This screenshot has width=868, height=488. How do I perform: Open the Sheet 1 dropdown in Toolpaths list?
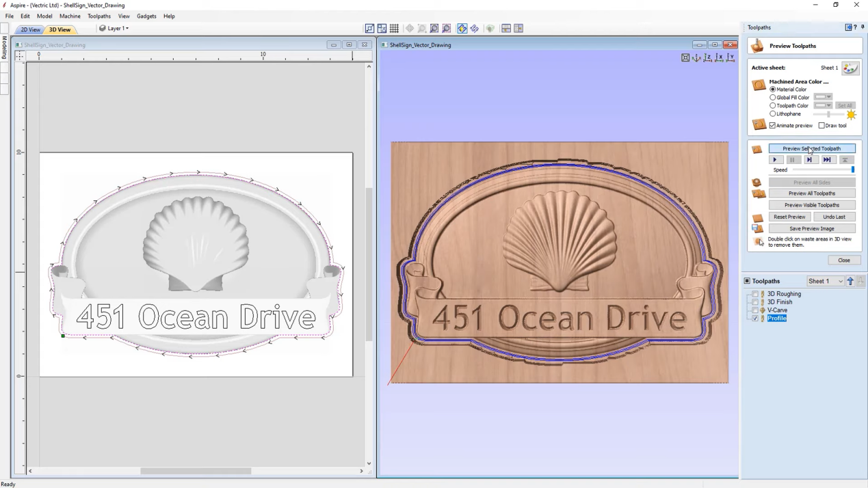[x=826, y=281]
